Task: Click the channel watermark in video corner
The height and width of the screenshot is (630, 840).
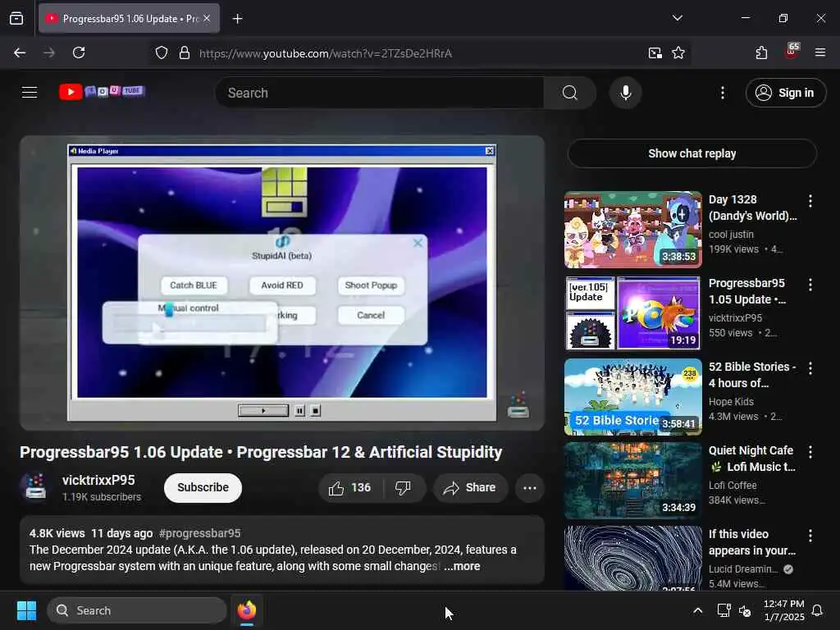Action: pos(518,405)
